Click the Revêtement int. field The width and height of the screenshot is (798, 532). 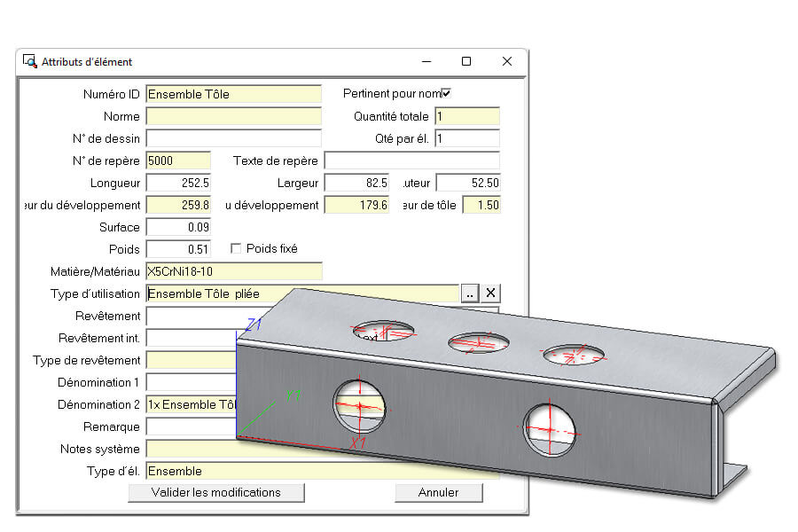click(x=191, y=338)
